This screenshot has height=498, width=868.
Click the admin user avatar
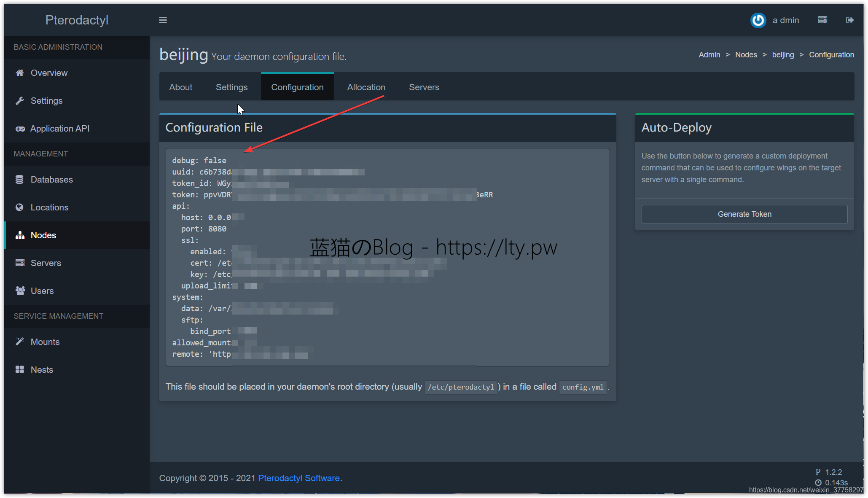point(758,20)
